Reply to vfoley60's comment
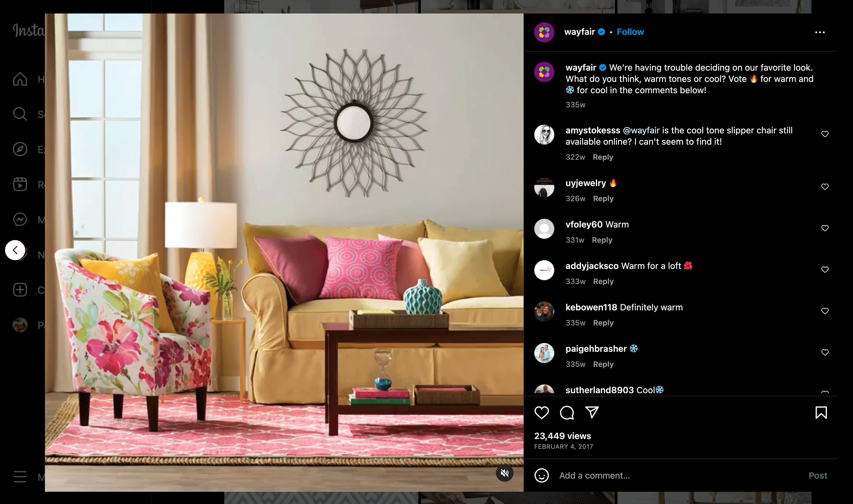Image resolution: width=853 pixels, height=504 pixels. point(602,240)
